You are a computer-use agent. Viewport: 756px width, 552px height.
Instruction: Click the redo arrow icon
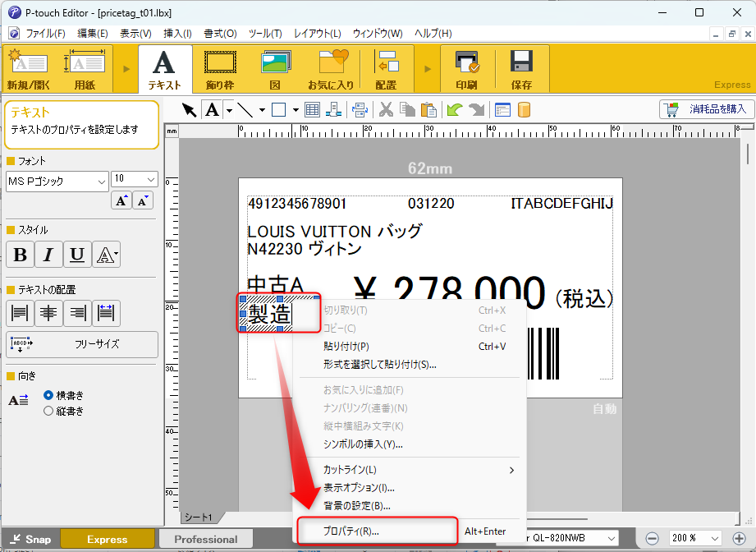(476, 110)
